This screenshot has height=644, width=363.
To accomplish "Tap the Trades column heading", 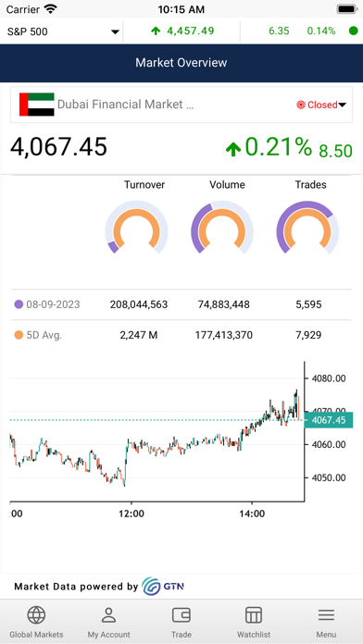I will (310, 185).
